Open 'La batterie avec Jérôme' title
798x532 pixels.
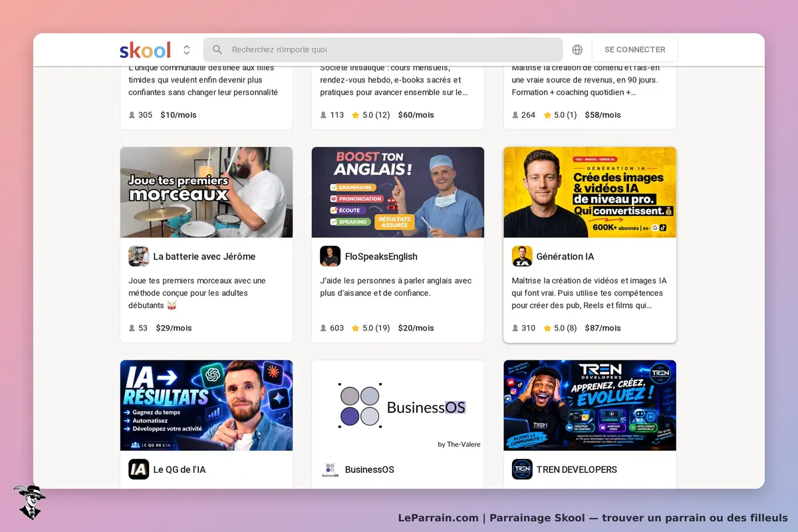click(204, 257)
